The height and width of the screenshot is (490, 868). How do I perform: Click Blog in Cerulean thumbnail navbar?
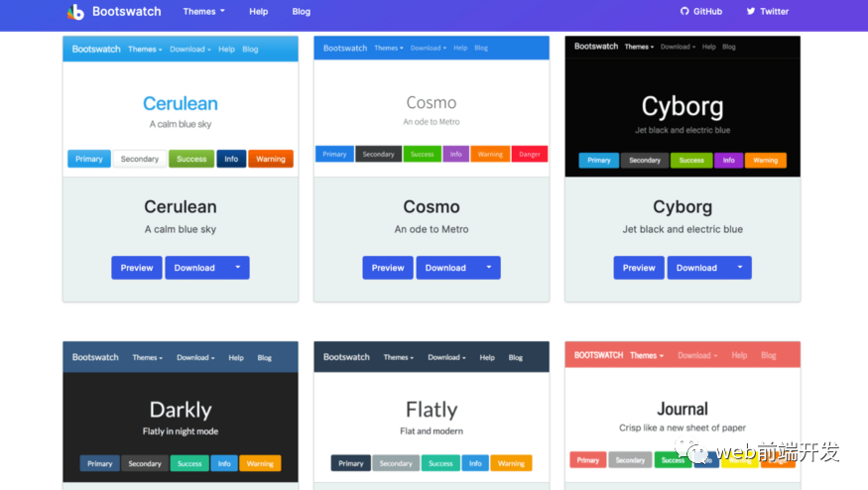coord(250,50)
